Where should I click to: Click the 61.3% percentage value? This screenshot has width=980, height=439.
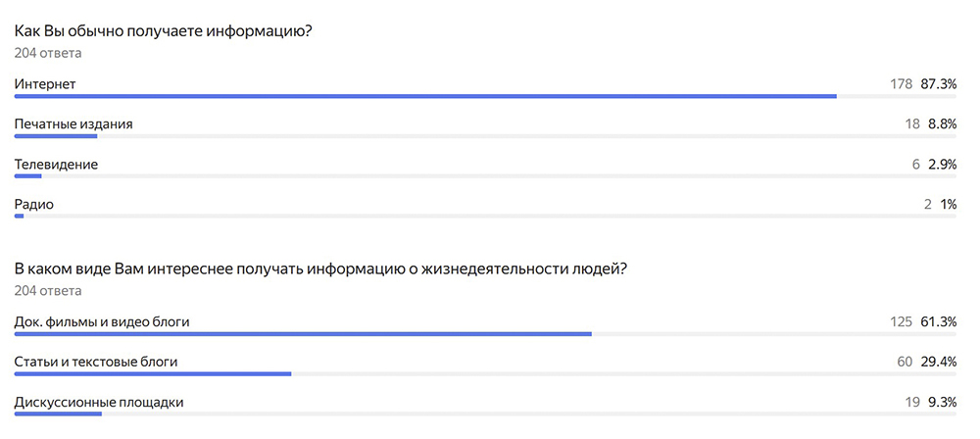point(938,322)
